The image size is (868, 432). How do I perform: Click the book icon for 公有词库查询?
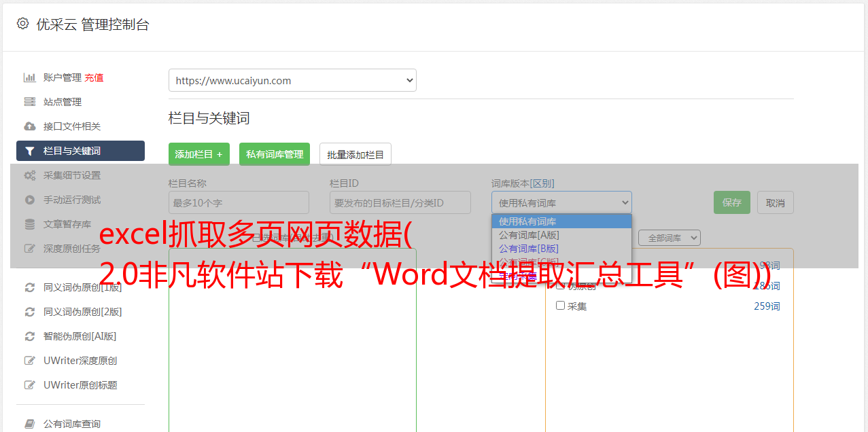30,424
